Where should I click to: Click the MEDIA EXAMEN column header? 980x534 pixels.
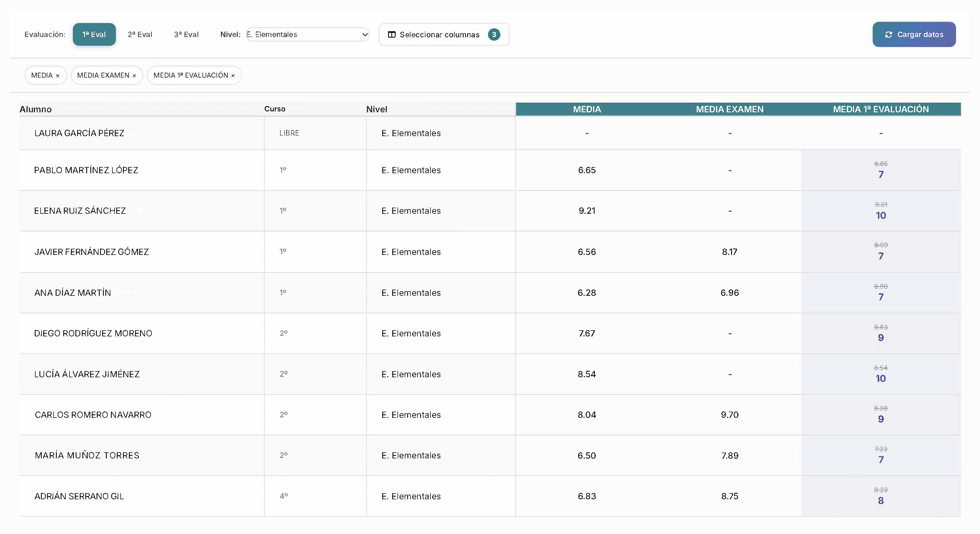pyautogui.click(x=729, y=109)
